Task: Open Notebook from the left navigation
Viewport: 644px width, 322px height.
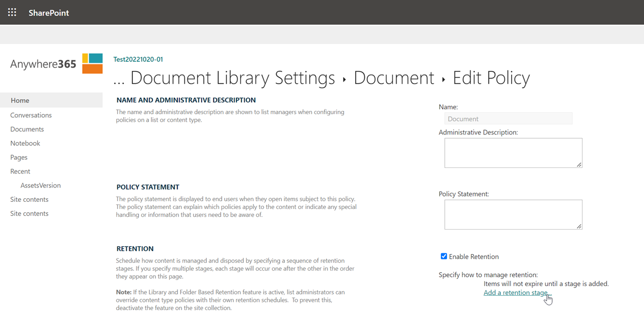Action: pyautogui.click(x=25, y=143)
